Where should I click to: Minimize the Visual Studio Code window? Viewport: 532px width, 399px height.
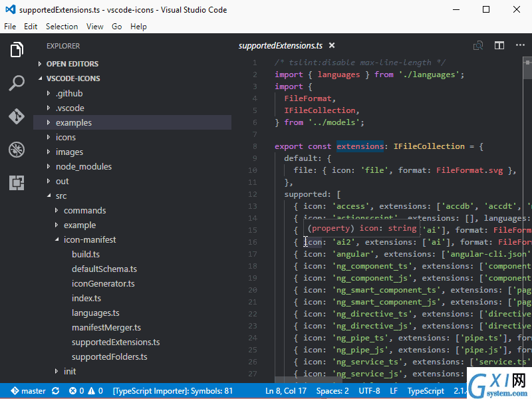coord(456,9)
